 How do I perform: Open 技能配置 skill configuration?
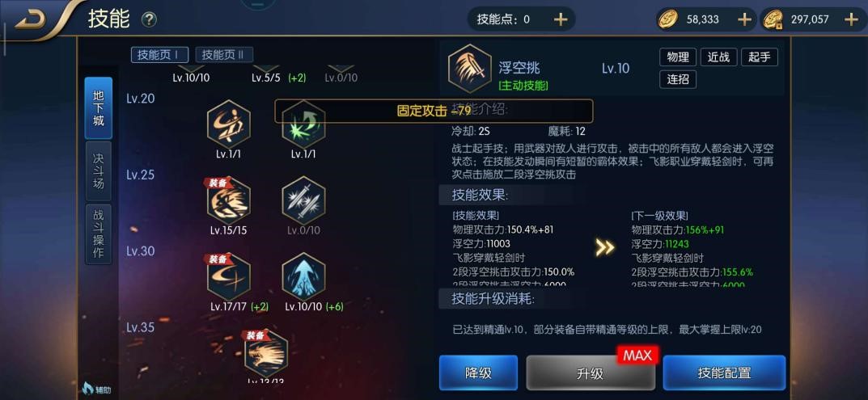(x=724, y=373)
